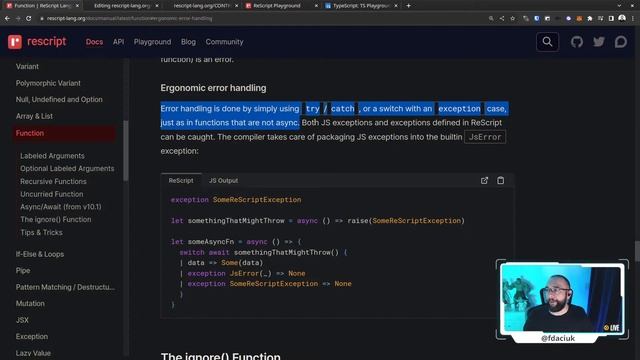The width and height of the screenshot is (640, 360).
Task: Click the 'Ergonomic error handling' heading
Action: (x=213, y=88)
